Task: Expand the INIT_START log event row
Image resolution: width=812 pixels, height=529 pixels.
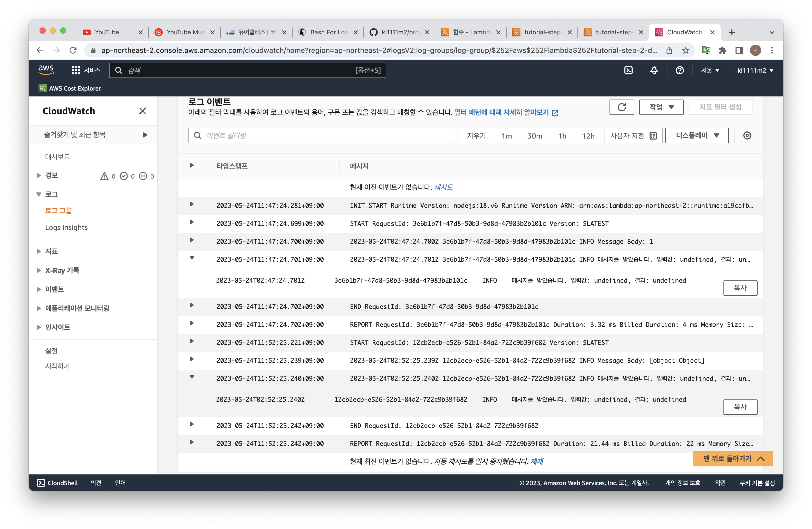Action: (x=192, y=204)
